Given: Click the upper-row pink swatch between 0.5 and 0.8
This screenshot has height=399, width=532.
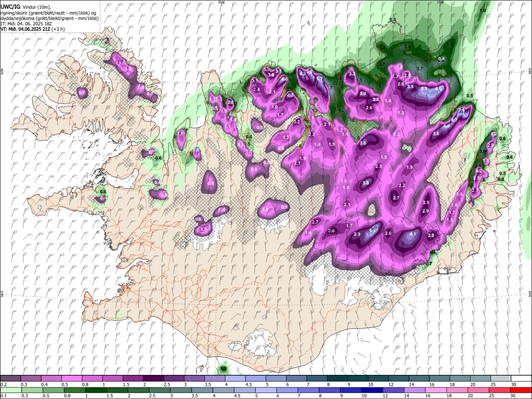Looking at the screenshot, I should pos(71,378).
